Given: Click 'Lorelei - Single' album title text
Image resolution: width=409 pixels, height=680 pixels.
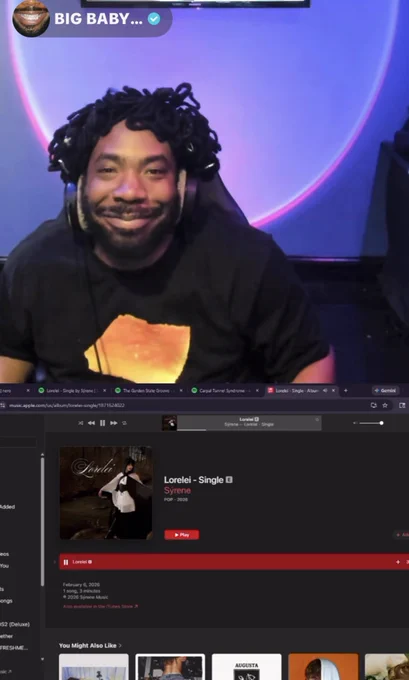Looking at the screenshot, I should [193, 480].
